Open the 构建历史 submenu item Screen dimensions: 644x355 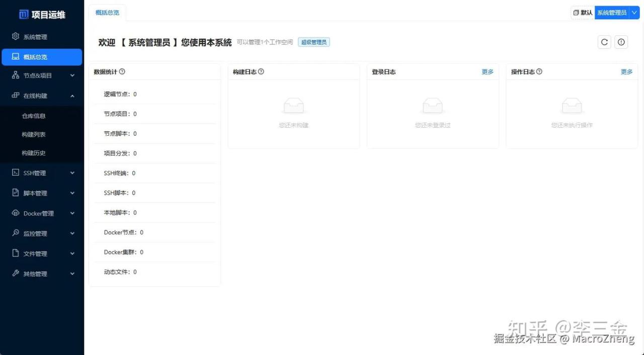coord(34,153)
